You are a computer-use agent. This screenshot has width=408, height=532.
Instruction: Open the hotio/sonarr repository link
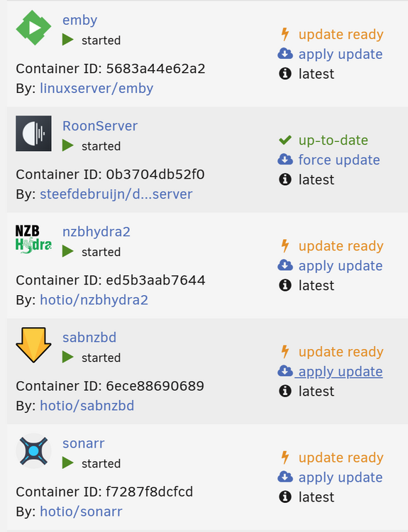(x=81, y=511)
